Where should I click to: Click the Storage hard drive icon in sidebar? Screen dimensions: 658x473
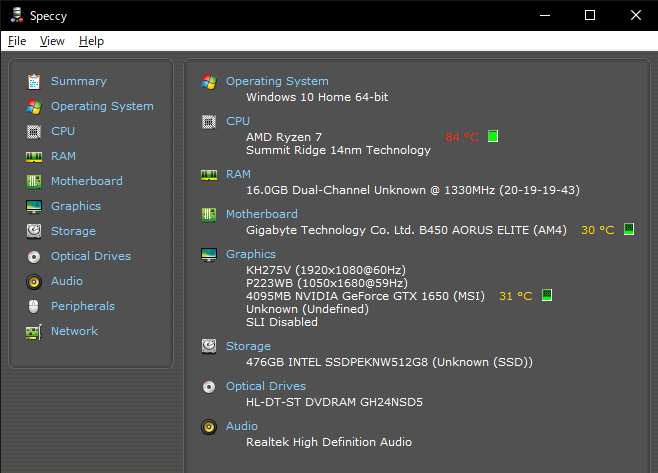tap(34, 231)
